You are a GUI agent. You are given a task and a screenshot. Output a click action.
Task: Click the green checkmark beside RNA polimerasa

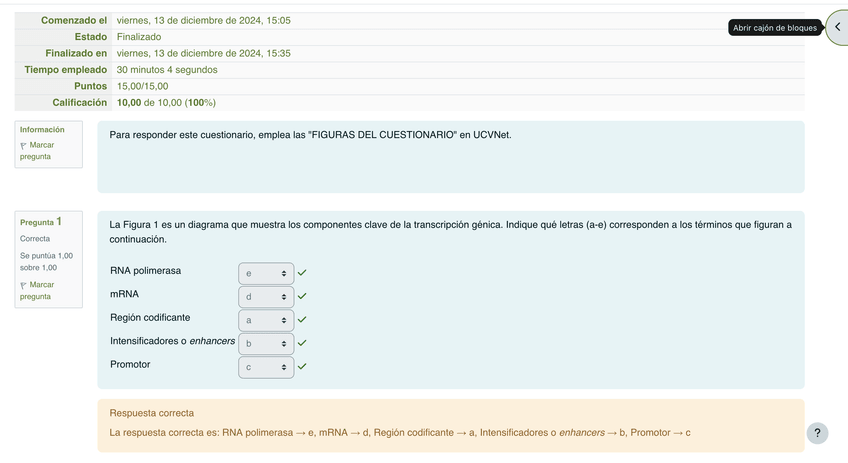pos(302,272)
